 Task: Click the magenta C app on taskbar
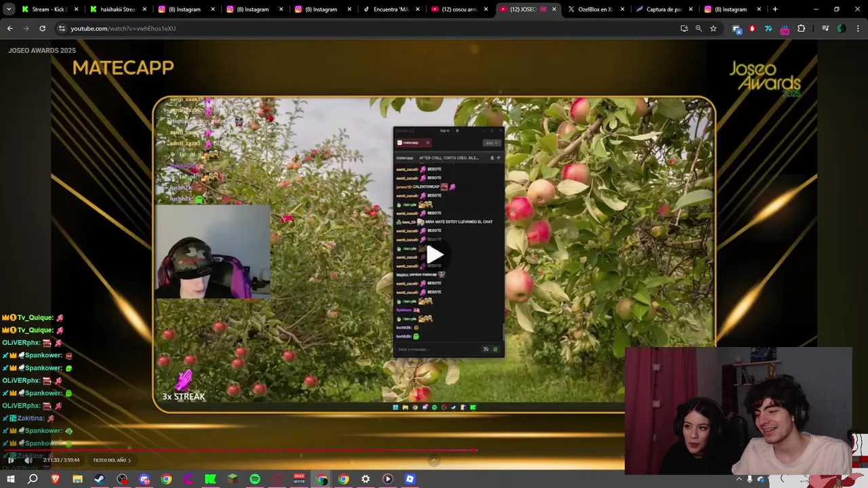pos(189,479)
